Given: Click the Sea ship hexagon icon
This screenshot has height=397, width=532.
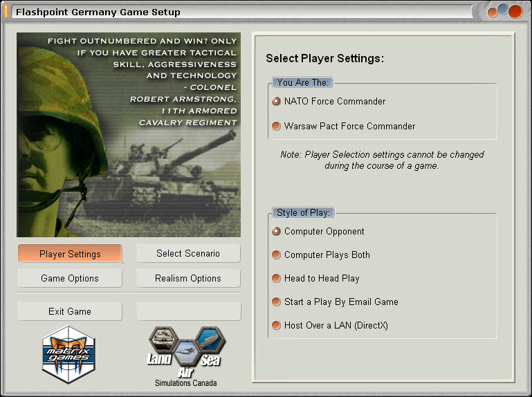Looking at the screenshot, I should click(x=211, y=338).
